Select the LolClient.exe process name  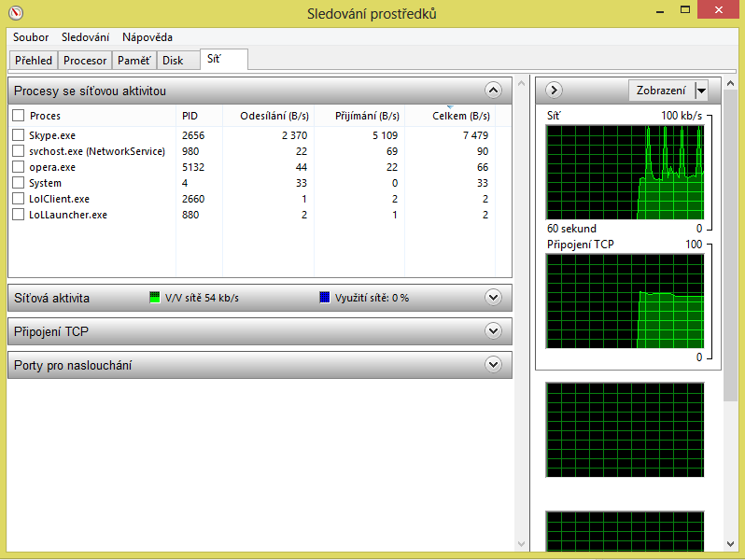point(60,199)
